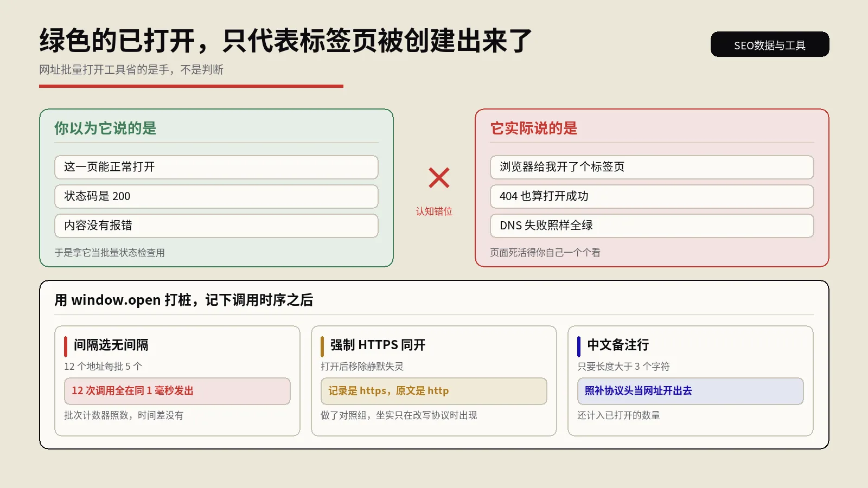Select row 404 也算打开成功
This screenshot has width=868, height=488.
(x=652, y=196)
